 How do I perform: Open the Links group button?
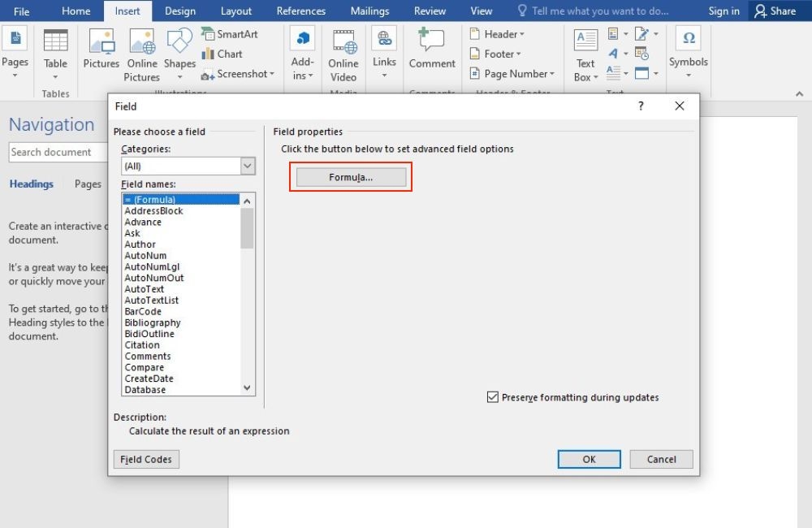pos(384,53)
